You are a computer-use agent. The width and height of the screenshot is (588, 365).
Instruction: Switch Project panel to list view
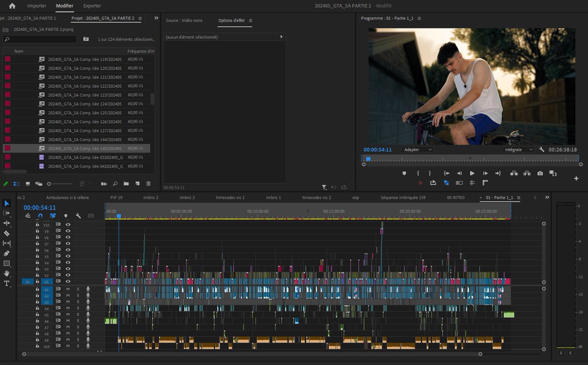(x=17, y=183)
